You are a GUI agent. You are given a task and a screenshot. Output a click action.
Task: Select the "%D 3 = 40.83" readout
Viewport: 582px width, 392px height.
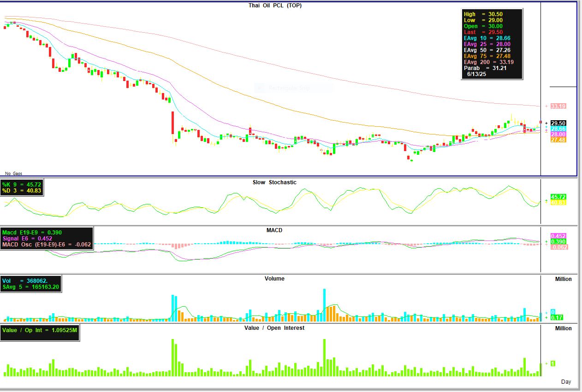[21, 191]
